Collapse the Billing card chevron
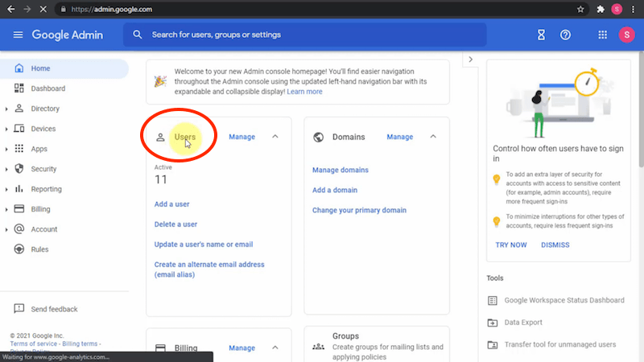Viewport: 644px width, 362px height. tap(275, 348)
